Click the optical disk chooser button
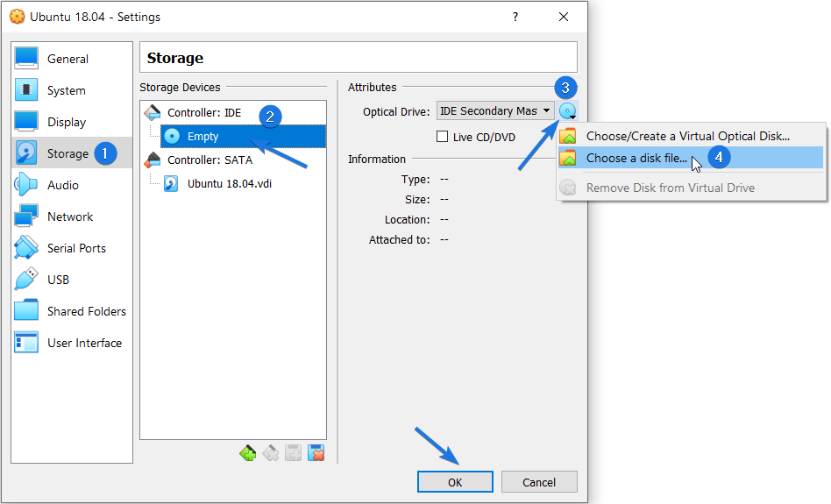Image resolution: width=831 pixels, height=504 pixels. point(568,111)
